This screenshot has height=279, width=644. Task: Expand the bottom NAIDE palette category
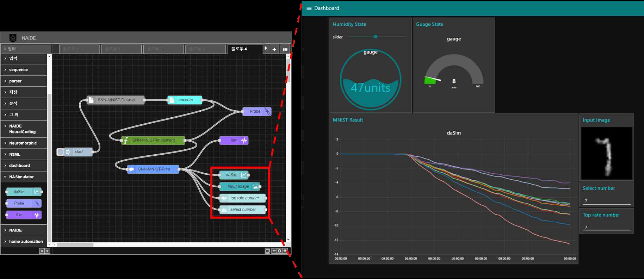[x=24, y=230]
